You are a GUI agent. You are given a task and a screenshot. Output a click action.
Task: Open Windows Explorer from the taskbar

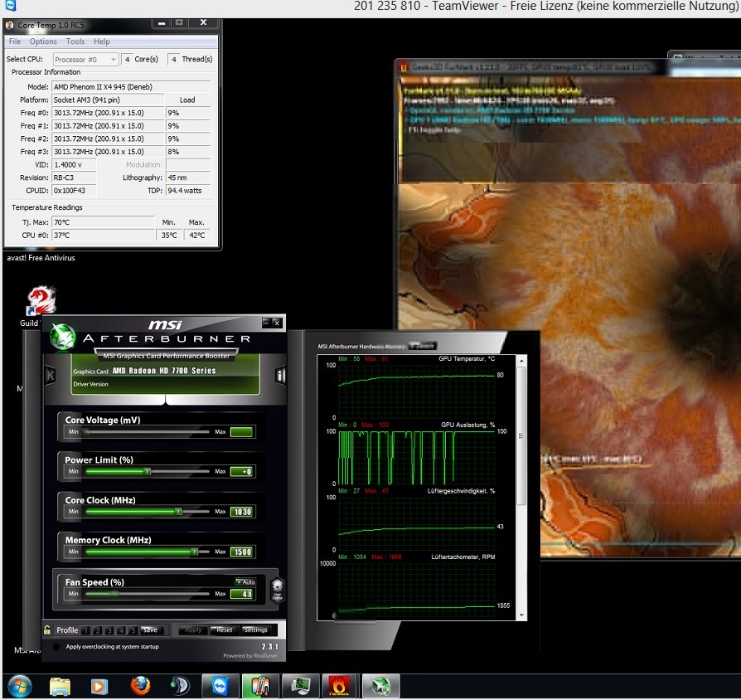pos(60,686)
